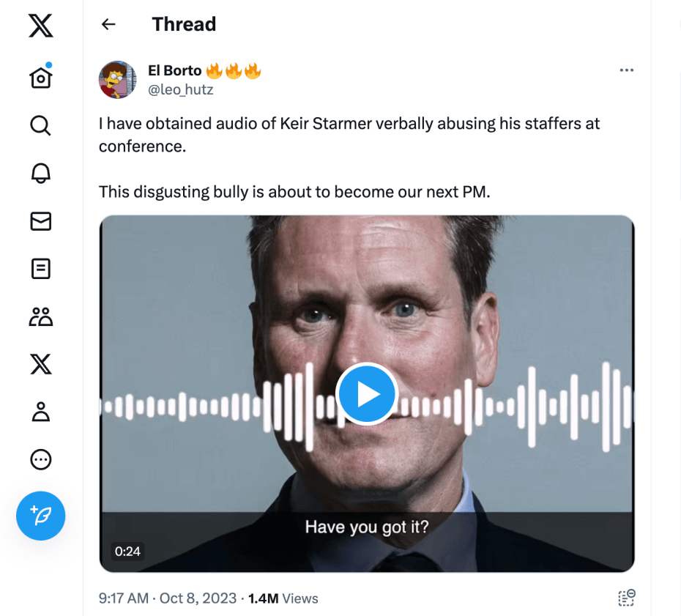Screen dimensions: 681x616
Task: Open Messages envelope
Action: coord(41,221)
